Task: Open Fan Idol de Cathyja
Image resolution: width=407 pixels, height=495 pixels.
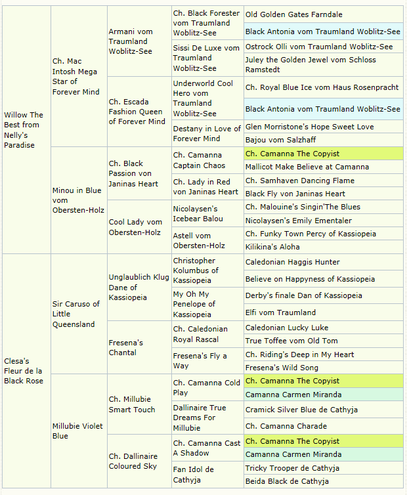Action: [193, 475]
